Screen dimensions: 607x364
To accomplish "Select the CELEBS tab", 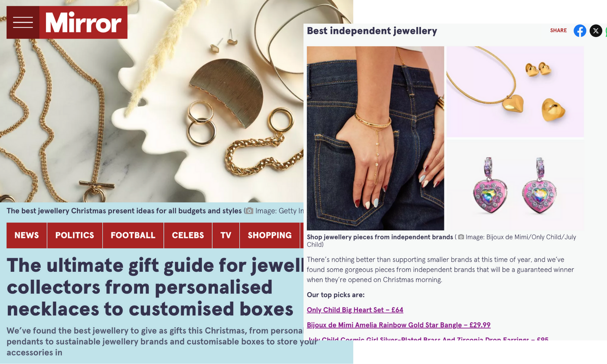I will (x=188, y=235).
